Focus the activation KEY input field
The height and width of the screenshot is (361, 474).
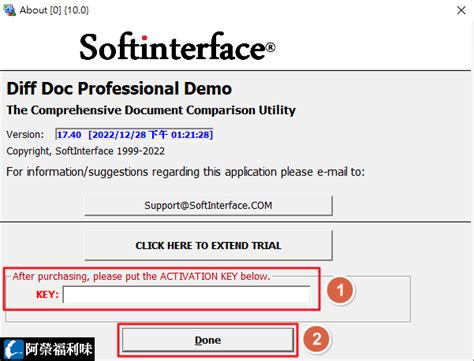187,294
